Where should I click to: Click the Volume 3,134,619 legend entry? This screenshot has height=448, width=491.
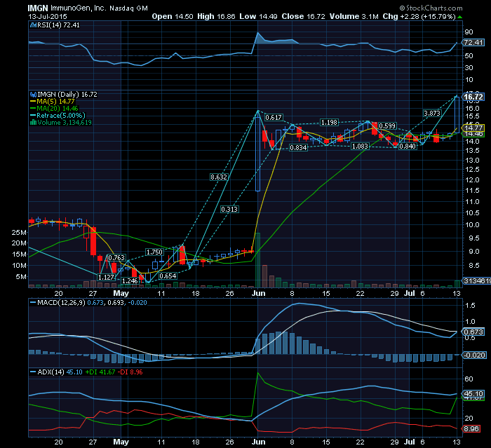pyautogui.click(x=65, y=123)
